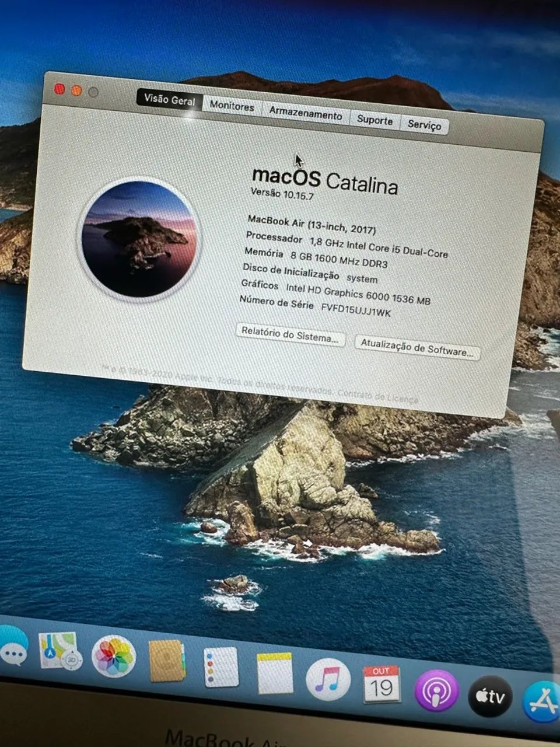Click the Atualização de Software button
The image size is (560, 747).
418,348
